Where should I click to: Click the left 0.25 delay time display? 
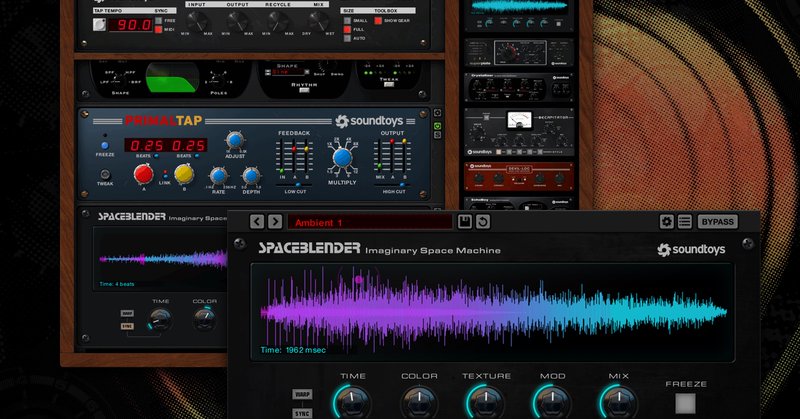pos(146,145)
